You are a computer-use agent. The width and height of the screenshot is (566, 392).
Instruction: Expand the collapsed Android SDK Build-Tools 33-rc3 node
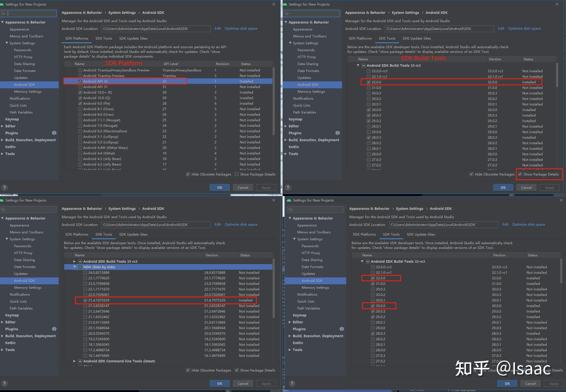(74, 262)
